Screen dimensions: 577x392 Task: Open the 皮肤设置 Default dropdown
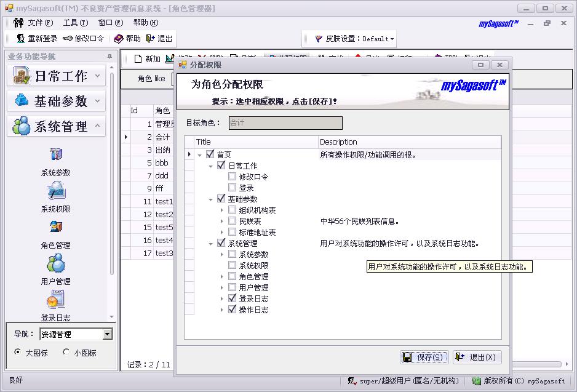392,39
